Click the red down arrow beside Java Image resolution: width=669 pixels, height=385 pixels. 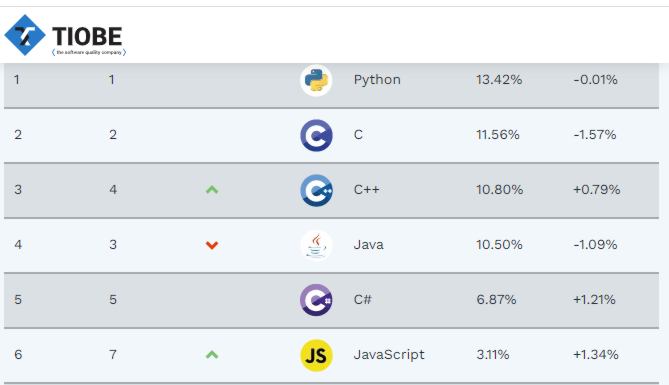[x=212, y=245]
